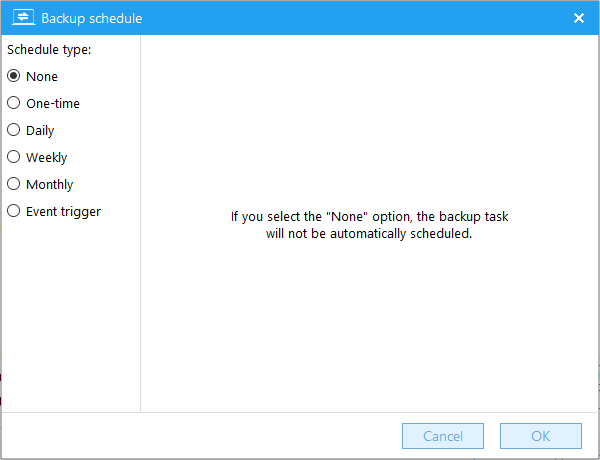Click the "Weekly" label text

46,158
